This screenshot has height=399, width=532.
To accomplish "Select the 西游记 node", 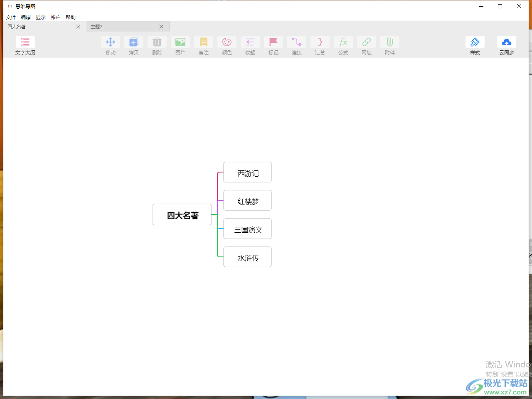I will [247, 172].
